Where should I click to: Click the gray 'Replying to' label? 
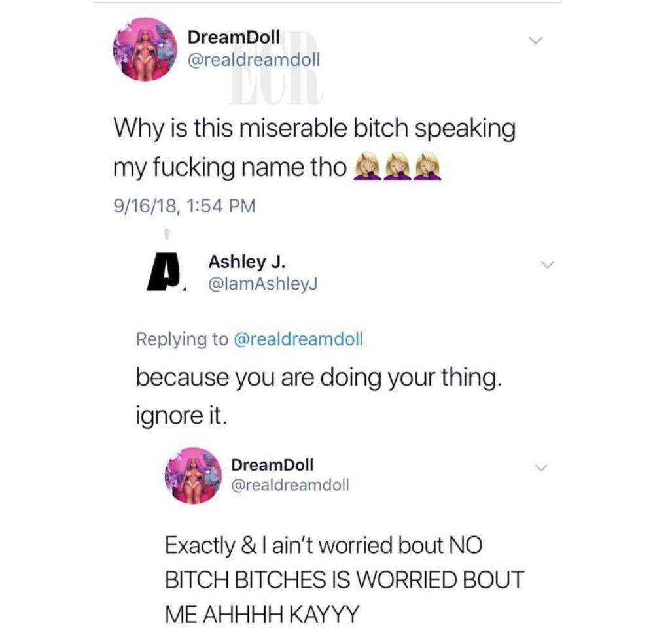[x=183, y=339]
